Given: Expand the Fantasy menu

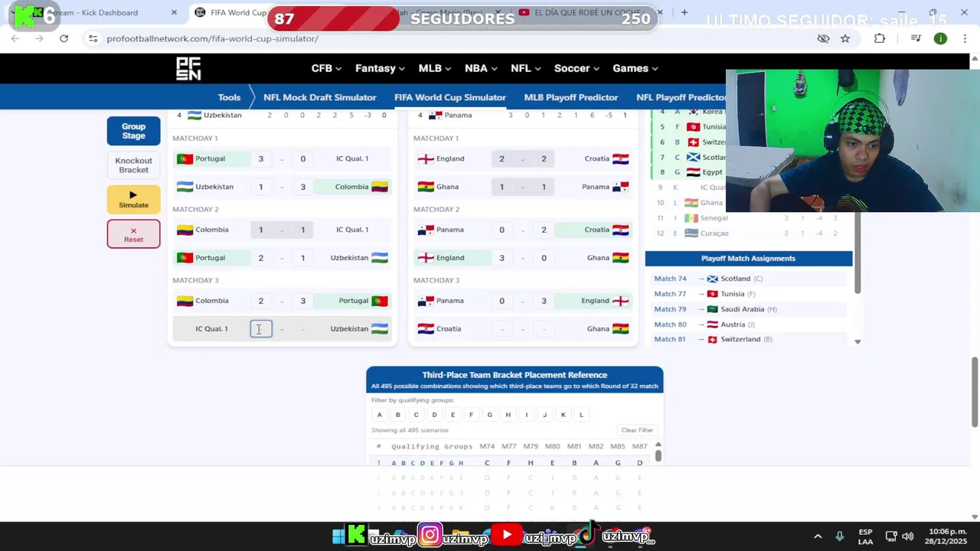Looking at the screenshot, I should click(x=381, y=68).
